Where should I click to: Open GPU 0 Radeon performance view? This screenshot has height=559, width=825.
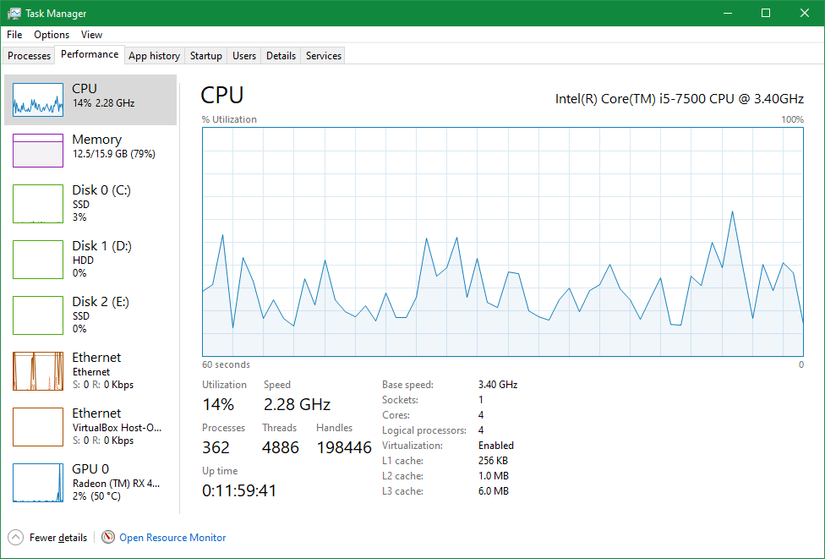90,482
